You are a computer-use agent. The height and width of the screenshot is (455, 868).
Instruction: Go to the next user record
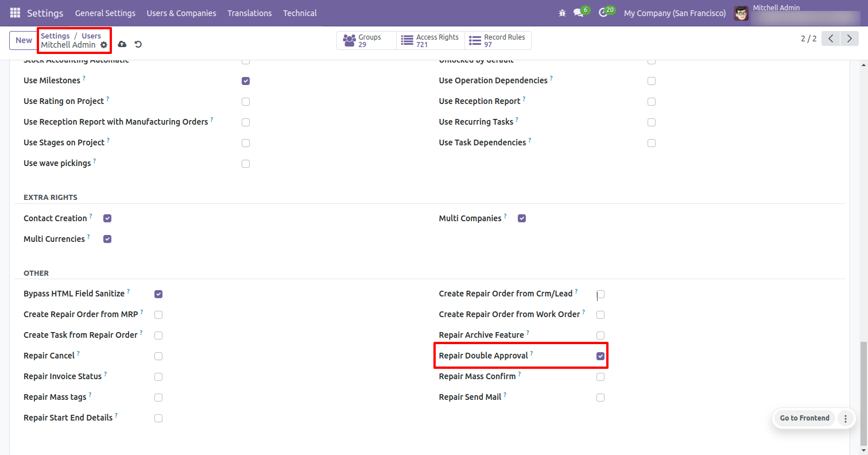point(849,39)
